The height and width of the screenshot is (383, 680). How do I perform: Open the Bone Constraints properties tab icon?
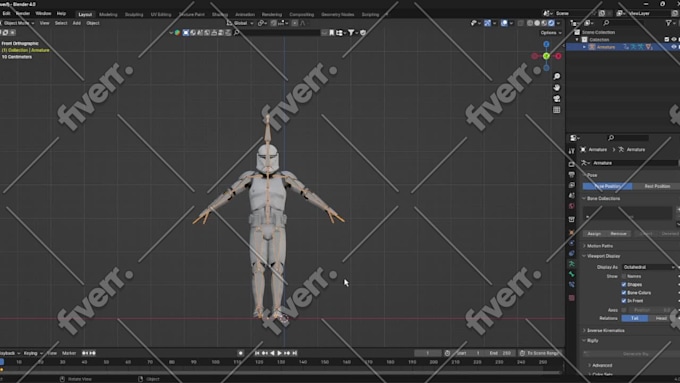(572, 285)
